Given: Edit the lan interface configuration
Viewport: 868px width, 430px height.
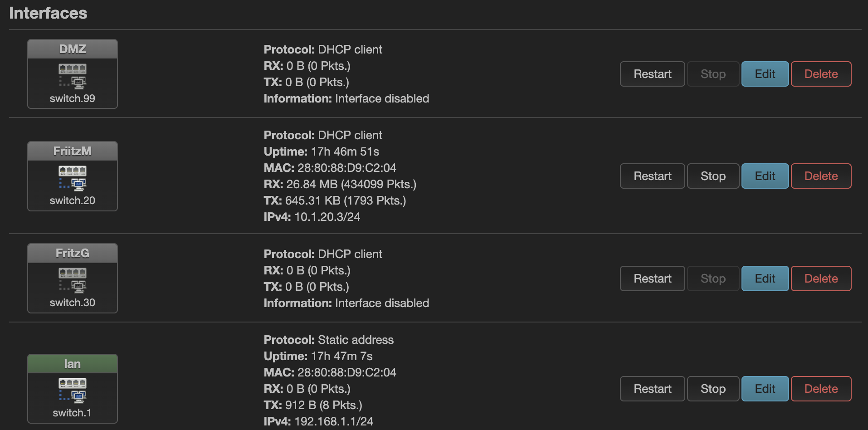Looking at the screenshot, I should click(x=765, y=389).
